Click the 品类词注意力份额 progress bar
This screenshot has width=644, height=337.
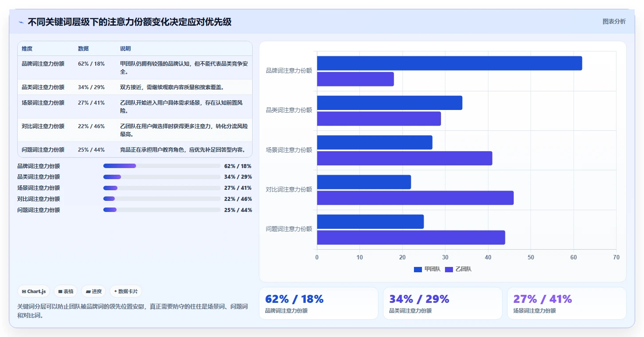click(x=162, y=177)
